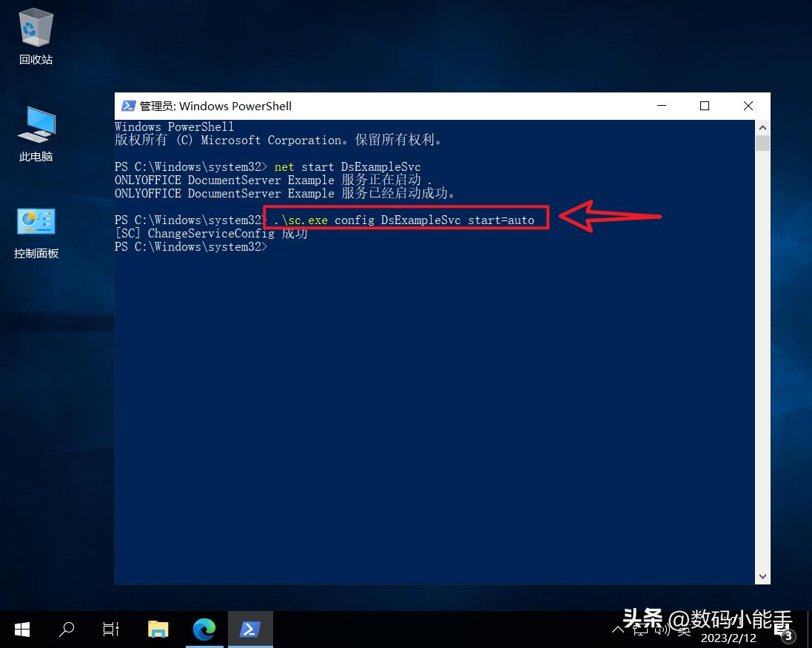Click the PowerShell scrollbar thumb
812x648 pixels.
coord(762,143)
